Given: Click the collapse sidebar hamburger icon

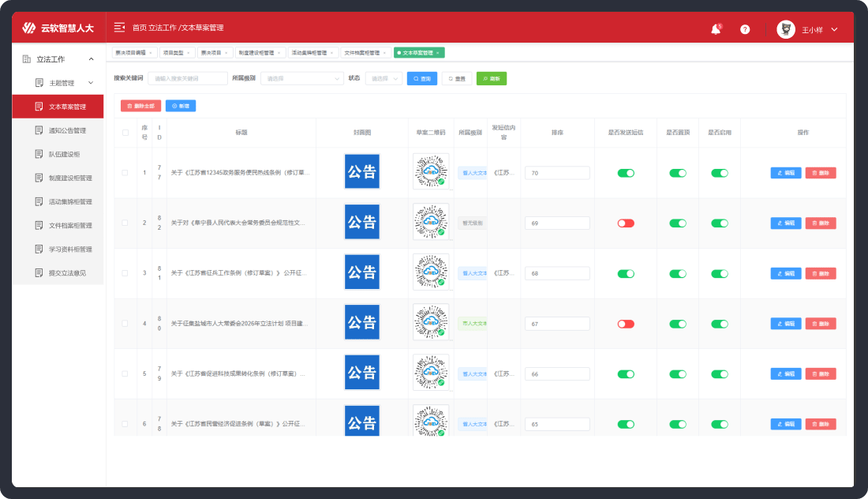Looking at the screenshot, I should (119, 26).
